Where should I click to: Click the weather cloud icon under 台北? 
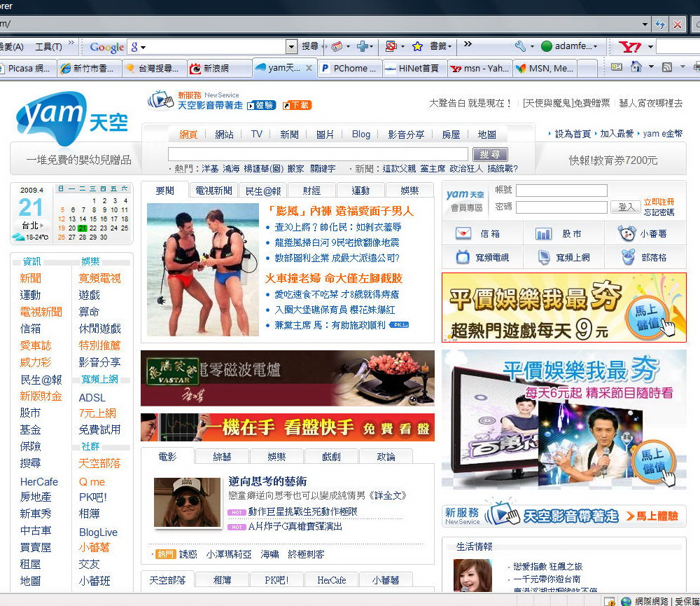pyautogui.click(x=18, y=237)
